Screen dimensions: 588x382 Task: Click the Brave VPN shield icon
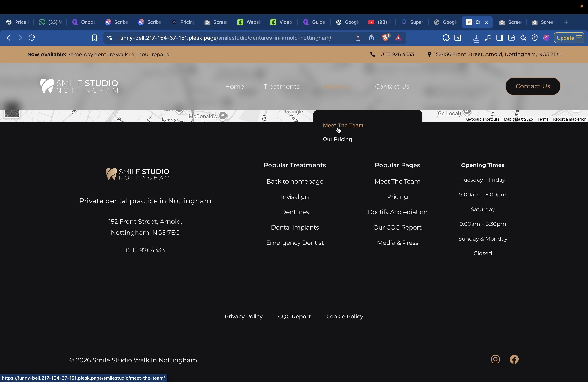pos(535,38)
